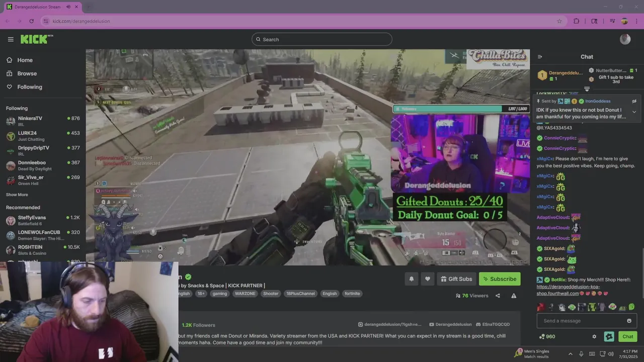The height and width of the screenshot is (362, 644).
Task: Click the green Subscribe button
Action: point(500,279)
